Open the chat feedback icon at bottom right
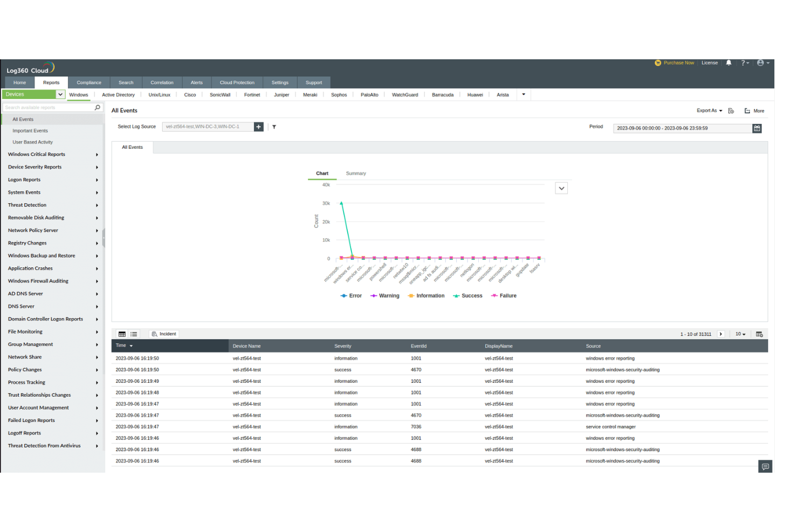Viewport: 798px width, 532px height. tap(765, 467)
